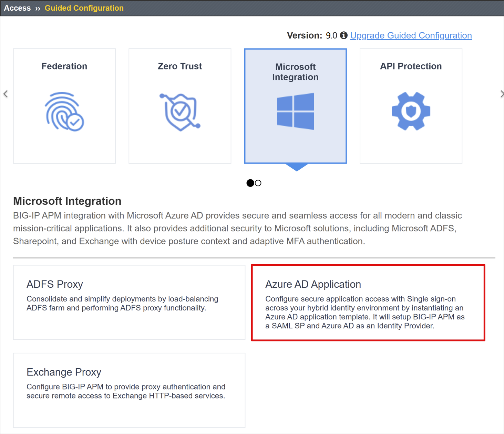
Task: Open the Azure AD Application tile
Action: [368, 303]
